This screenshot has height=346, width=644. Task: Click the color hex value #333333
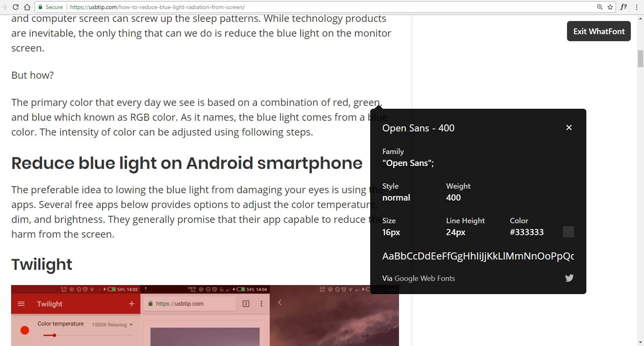(527, 232)
